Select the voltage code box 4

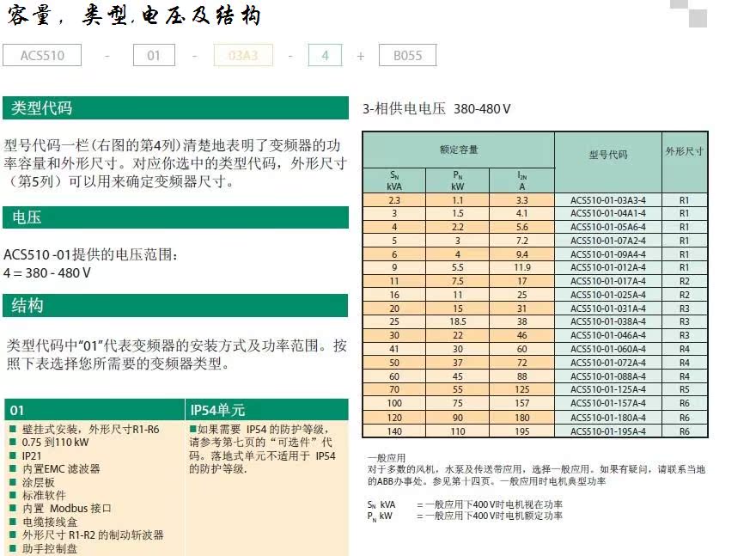(x=325, y=55)
